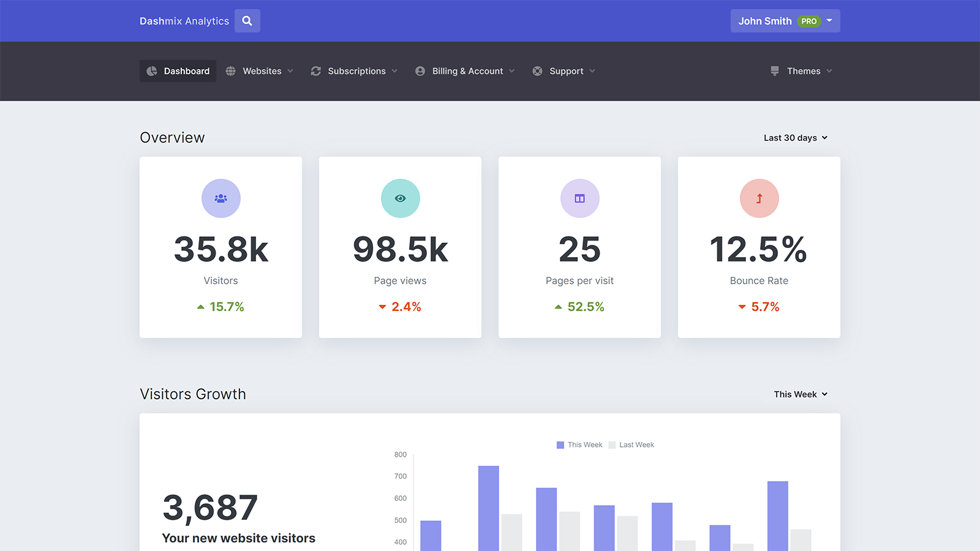Toggle Last Week series in chart legend
980x551 pixels.
(x=631, y=445)
